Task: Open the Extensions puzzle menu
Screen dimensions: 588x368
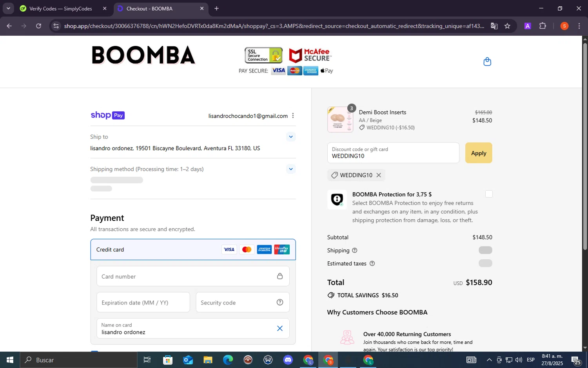Action: pos(543,26)
